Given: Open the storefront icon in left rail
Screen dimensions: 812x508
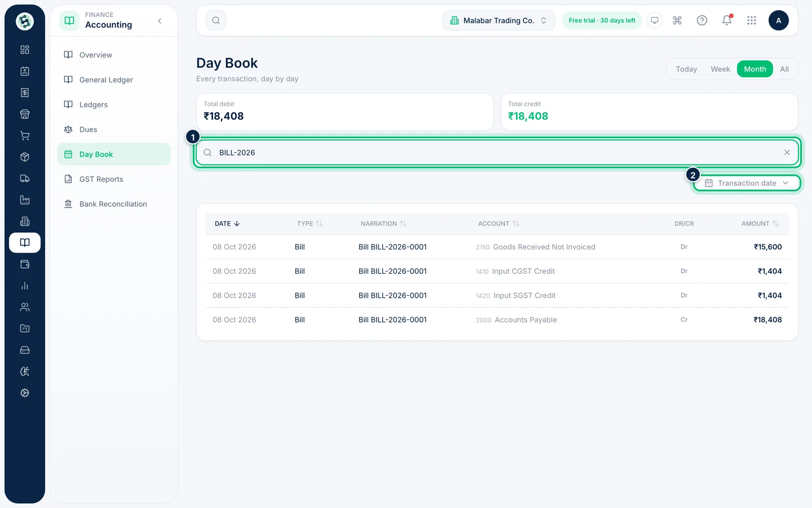Looking at the screenshot, I should [24, 114].
